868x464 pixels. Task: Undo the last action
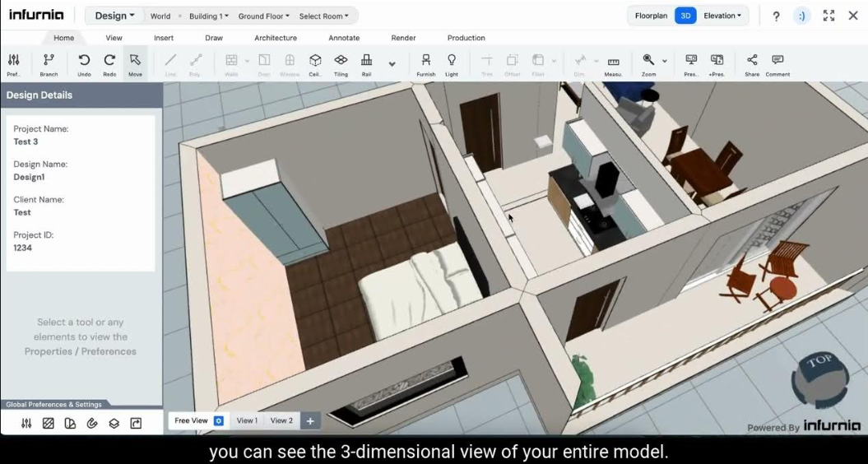click(84, 64)
